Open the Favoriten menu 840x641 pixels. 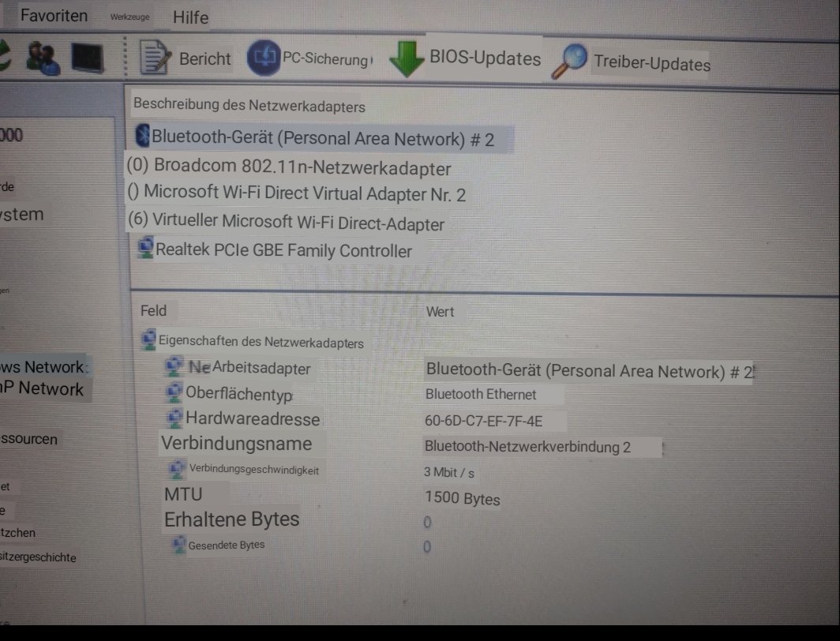(54, 16)
